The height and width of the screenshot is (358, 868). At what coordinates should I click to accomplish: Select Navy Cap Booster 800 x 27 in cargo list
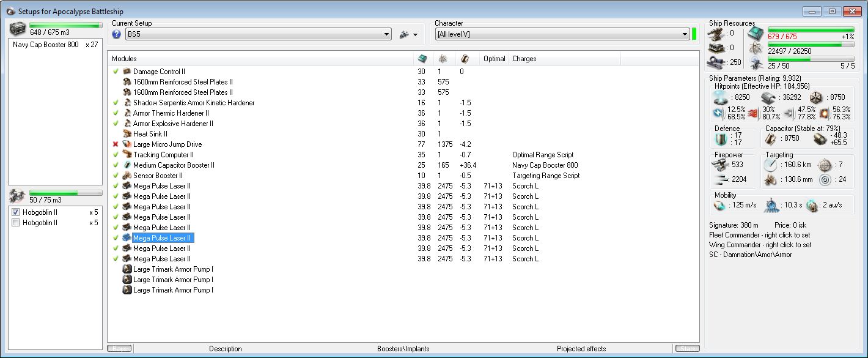pyautogui.click(x=55, y=45)
